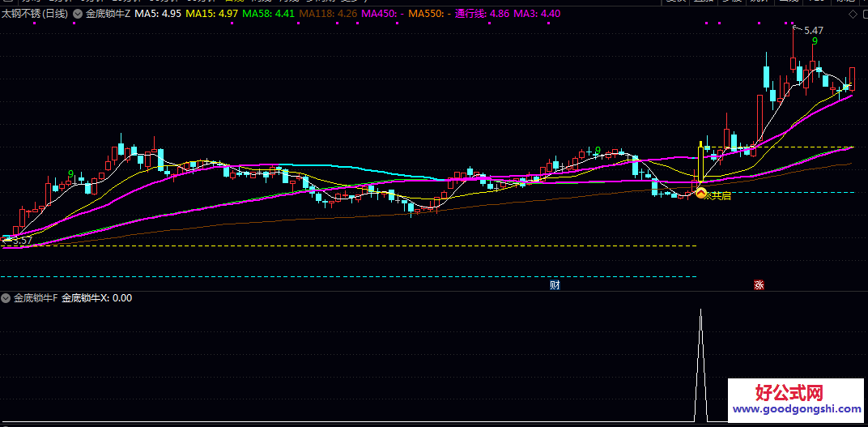Screen dimensions: 868x427
Task: Expand the 金底锁牛Z main chart indicator dropdown
Action: [78, 14]
